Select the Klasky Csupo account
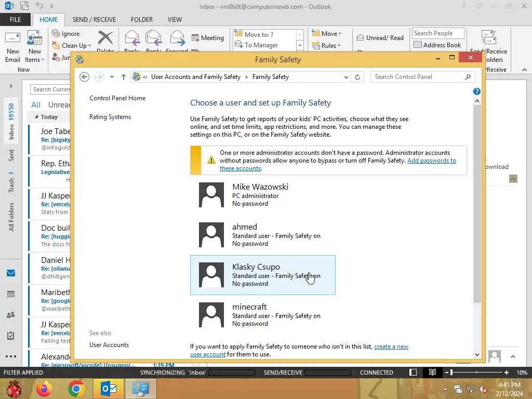The width and height of the screenshot is (532, 399). click(x=262, y=275)
